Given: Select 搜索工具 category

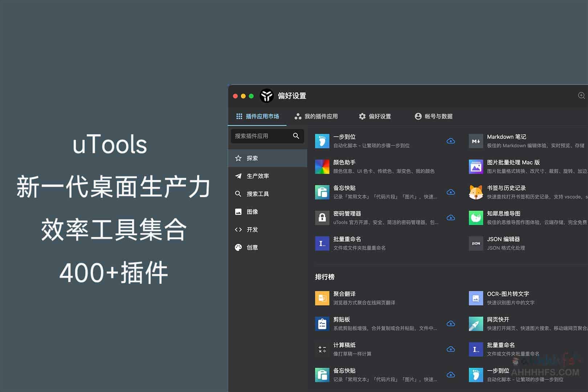Looking at the screenshot, I should (x=268, y=194).
